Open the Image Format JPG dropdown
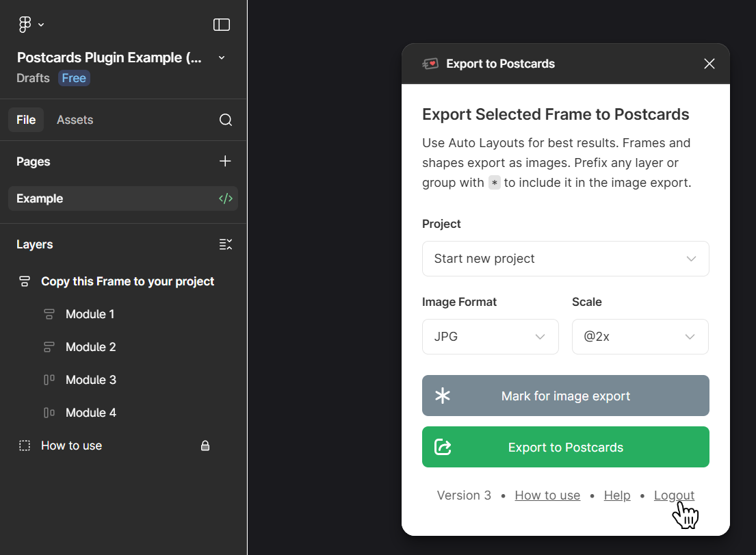756x555 pixels. click(490, 337)
